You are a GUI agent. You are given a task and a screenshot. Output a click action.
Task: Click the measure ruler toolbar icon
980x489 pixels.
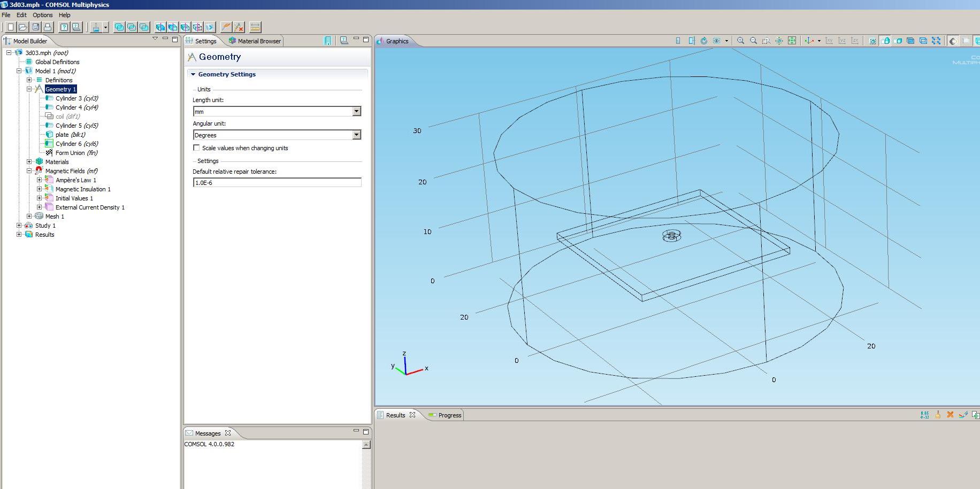click(255, 27)
